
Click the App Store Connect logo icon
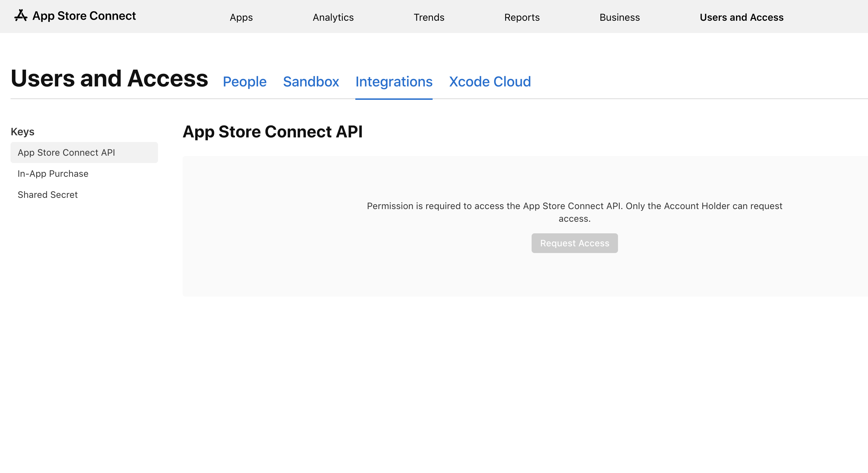tap(21, 15)
